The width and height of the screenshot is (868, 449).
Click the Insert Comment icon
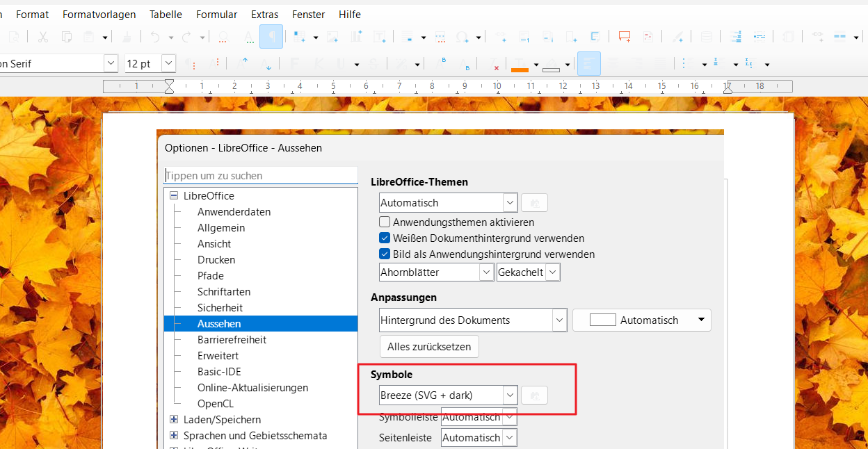click(624, 37)
